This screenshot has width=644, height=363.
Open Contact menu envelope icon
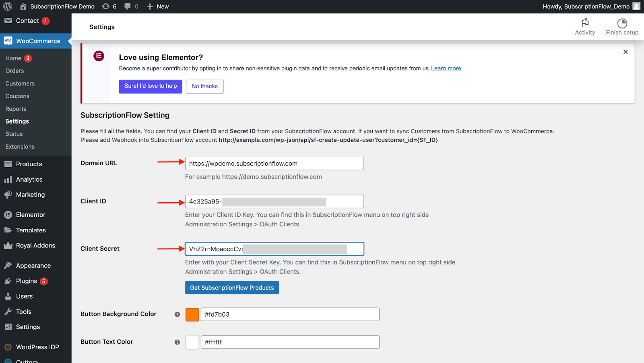click(x=8, y=21)
